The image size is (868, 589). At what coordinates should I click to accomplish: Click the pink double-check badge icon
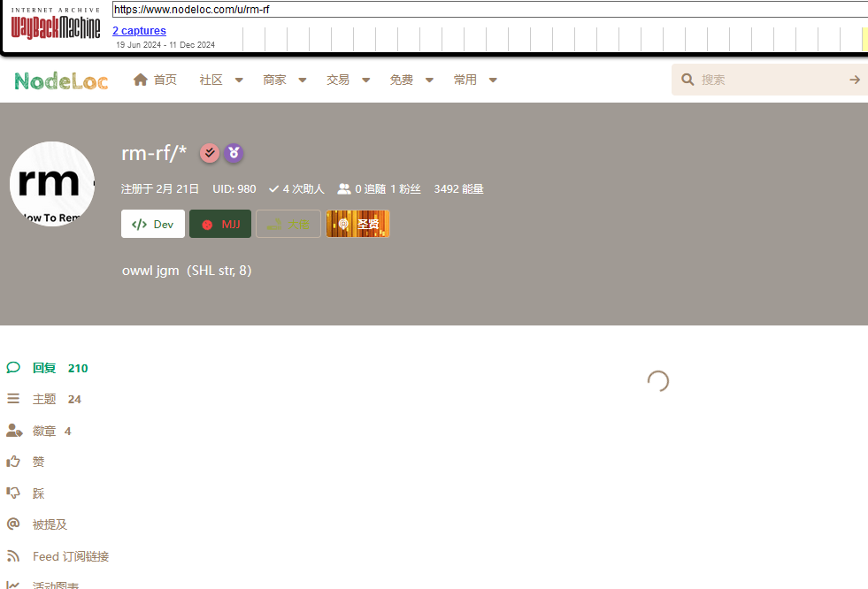pyautogui.click(x=210, y=153)
